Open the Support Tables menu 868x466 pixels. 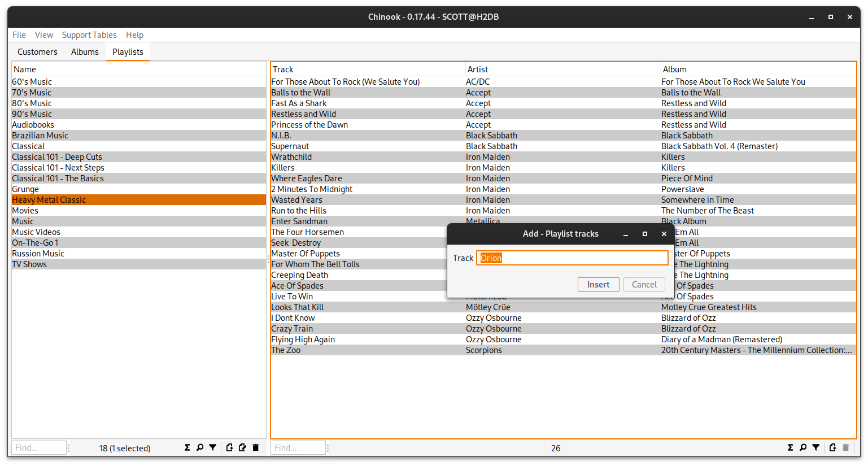point(89,35)
